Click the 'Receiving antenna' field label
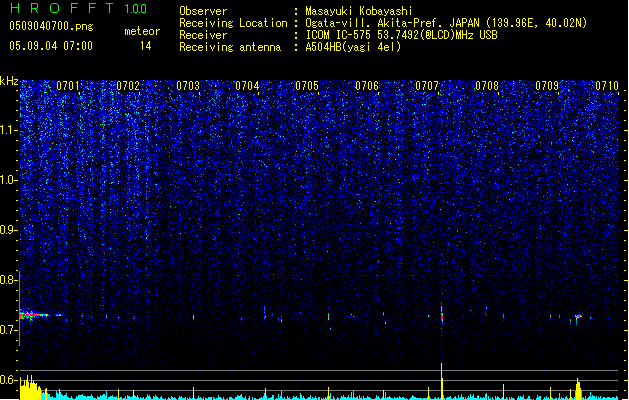 (230, 47)
